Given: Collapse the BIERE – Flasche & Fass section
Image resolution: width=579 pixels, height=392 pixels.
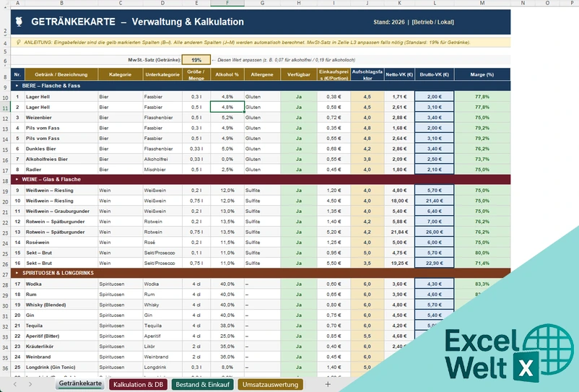Looking at the screenshot, I should click(17, 86).
